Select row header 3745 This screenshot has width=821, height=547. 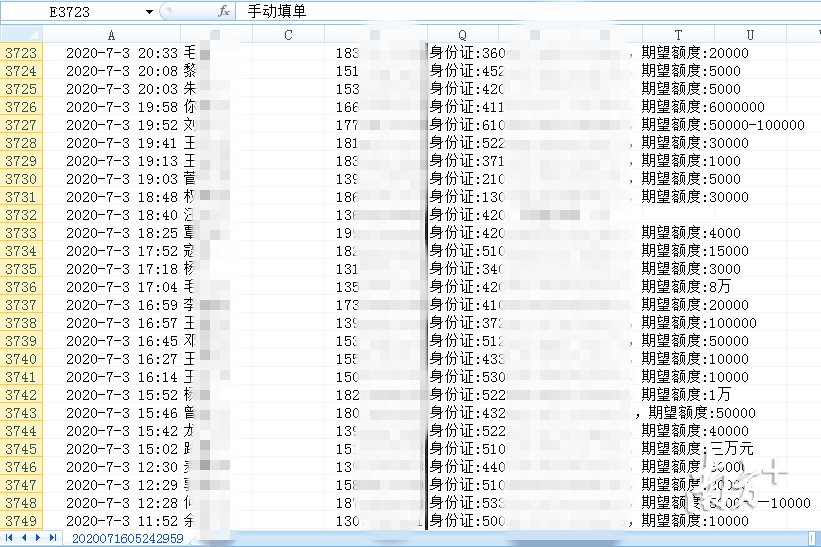click(x=21, y=449)
